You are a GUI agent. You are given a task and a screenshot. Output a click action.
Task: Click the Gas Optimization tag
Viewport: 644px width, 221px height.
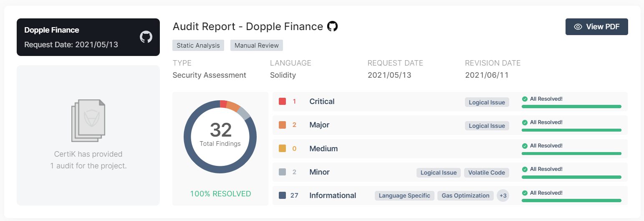pyautogui.click(x=465, y=196)
